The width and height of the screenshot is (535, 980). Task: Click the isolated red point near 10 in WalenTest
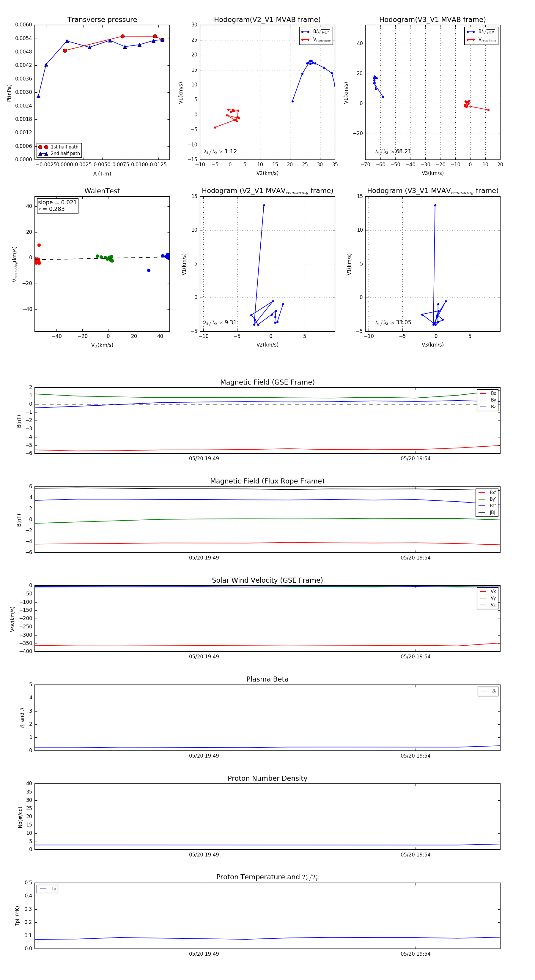(x=39, y=245)
